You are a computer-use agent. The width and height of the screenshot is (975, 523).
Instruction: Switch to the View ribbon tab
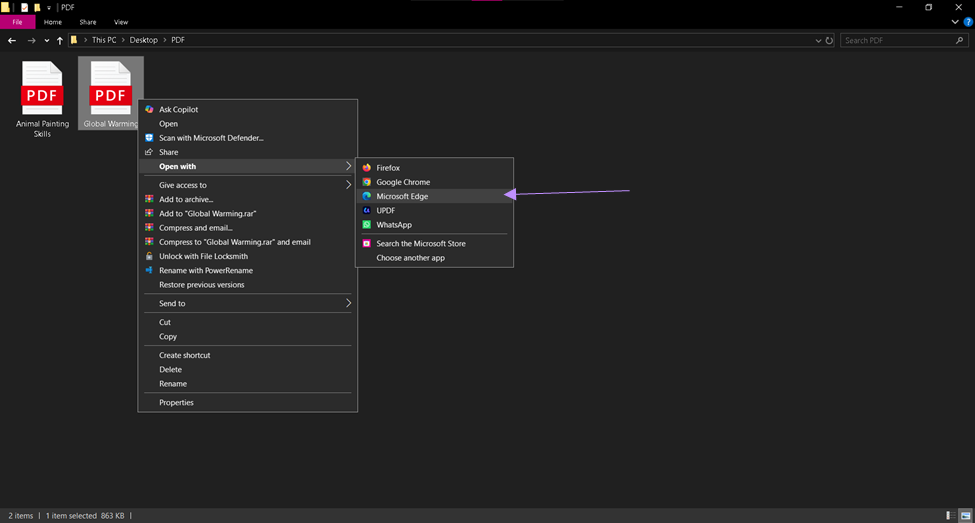point(121,22)
